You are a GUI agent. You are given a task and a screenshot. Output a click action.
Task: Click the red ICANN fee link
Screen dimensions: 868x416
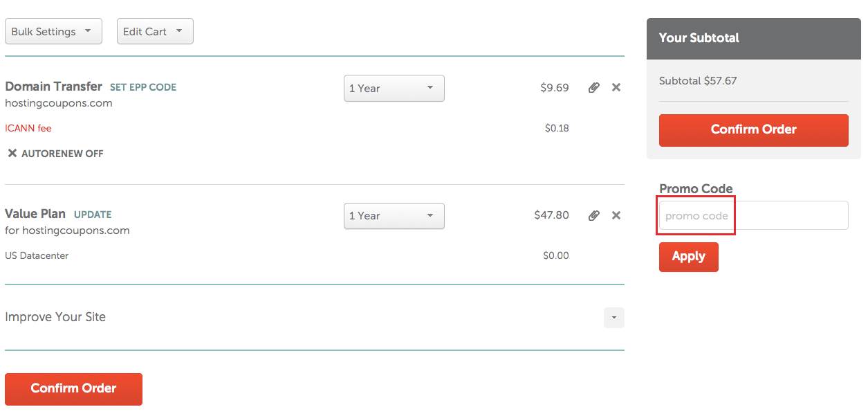[28, 128]
